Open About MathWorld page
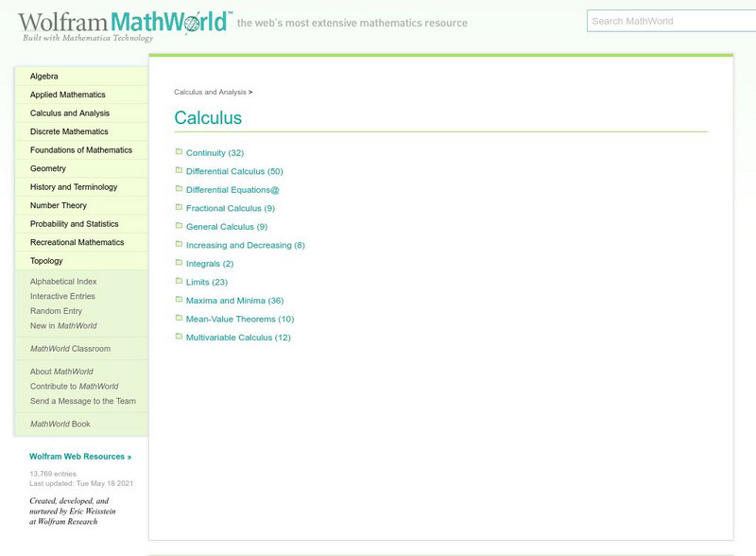This screenshot has height=556, width=756. pos(61,372)
